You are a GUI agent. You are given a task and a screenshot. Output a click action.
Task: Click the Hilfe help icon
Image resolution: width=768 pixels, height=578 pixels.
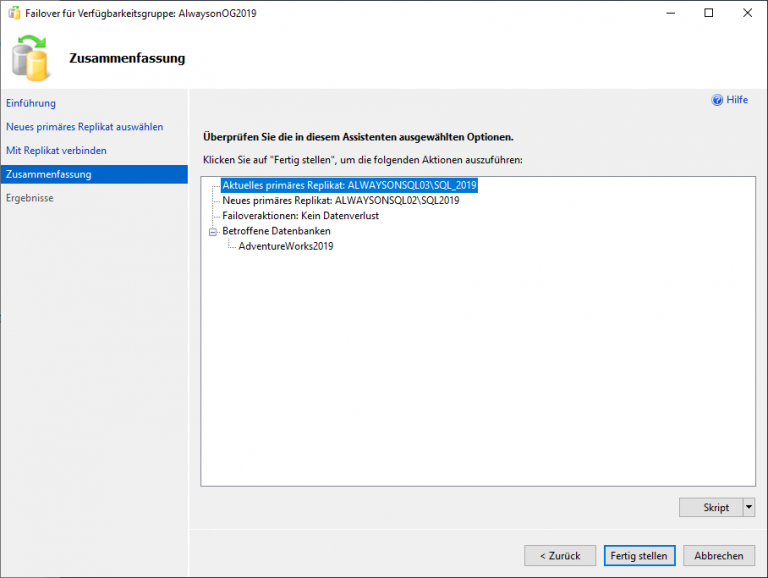(x=717, y=100)
